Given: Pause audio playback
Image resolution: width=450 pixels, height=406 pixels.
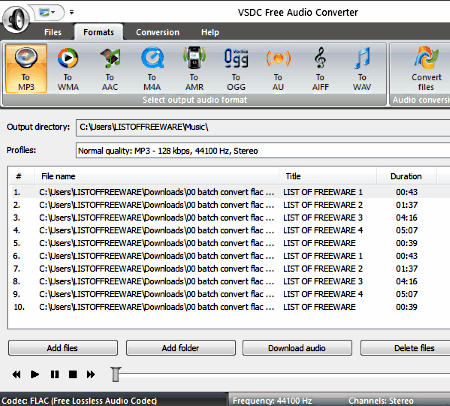Looking at the screenshot, I should click(55, 375).
